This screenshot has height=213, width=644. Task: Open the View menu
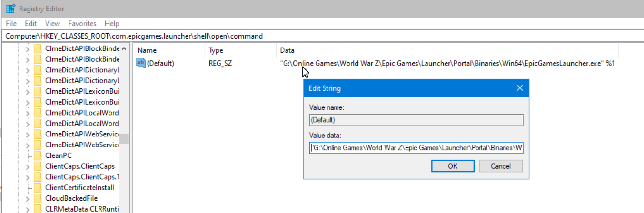[52, 23]
